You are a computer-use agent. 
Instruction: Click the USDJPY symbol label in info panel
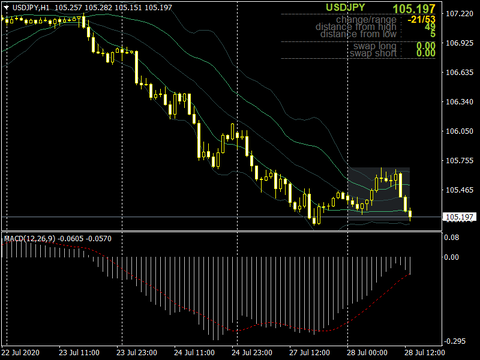pos(345,7)
